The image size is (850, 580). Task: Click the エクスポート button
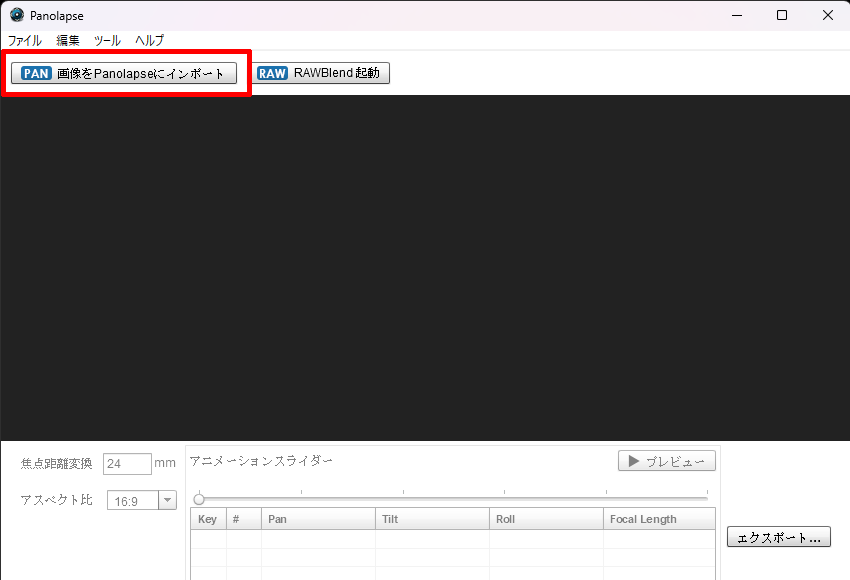pyautogui.click(x=778, y=537)
